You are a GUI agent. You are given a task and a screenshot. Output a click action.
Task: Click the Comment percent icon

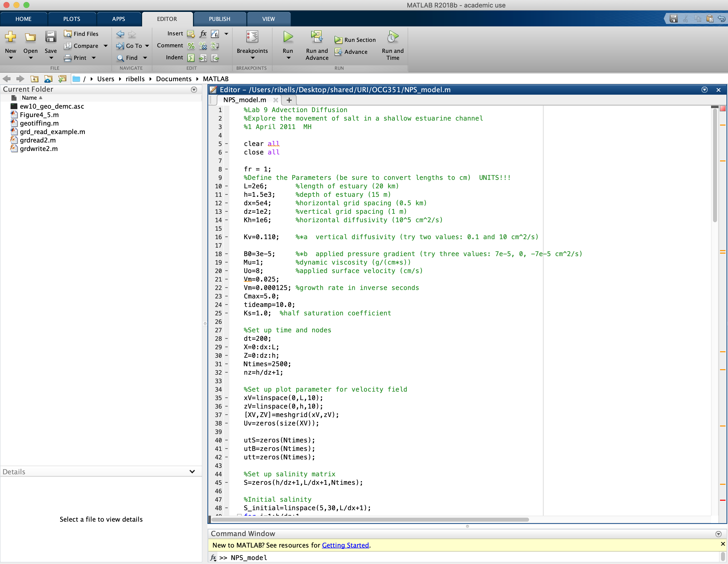(191, 46)
